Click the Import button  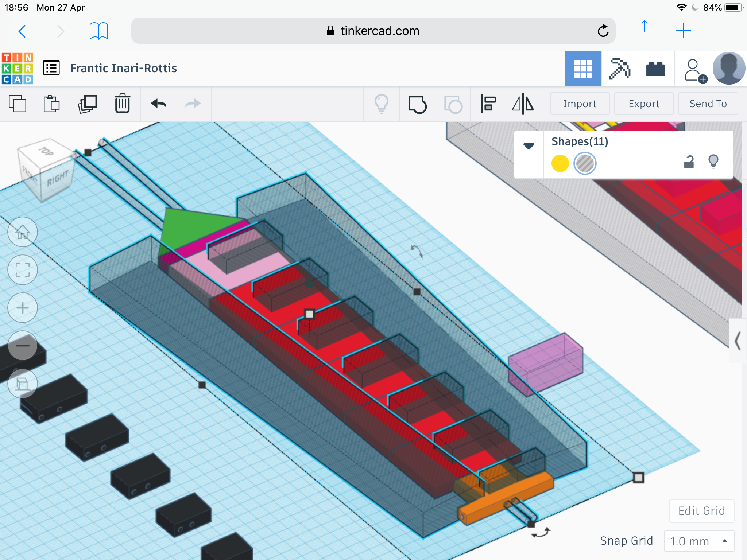pyautogui.click(x=580, y=104)
